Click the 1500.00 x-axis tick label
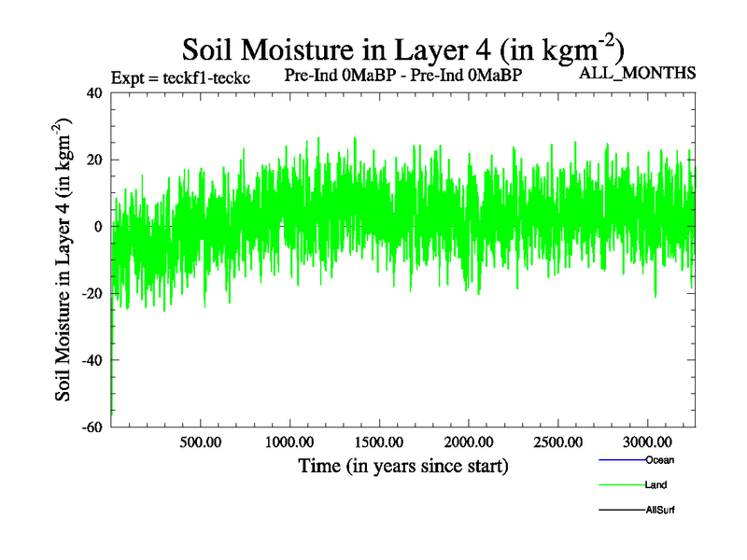 pyautogui.click(x=379, y=441)
